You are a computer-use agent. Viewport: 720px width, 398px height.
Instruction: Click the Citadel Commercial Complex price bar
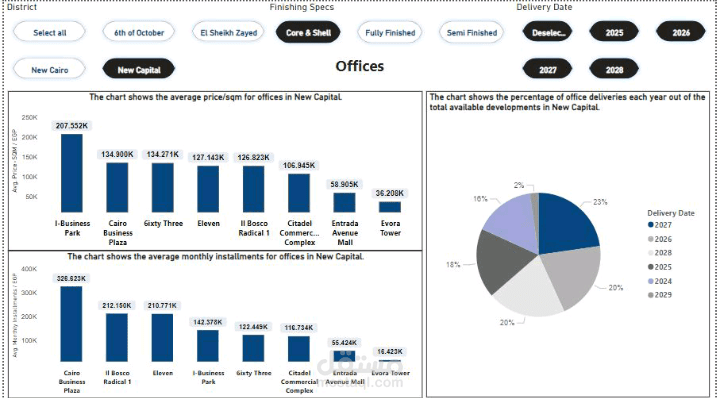tap(299, 193)
